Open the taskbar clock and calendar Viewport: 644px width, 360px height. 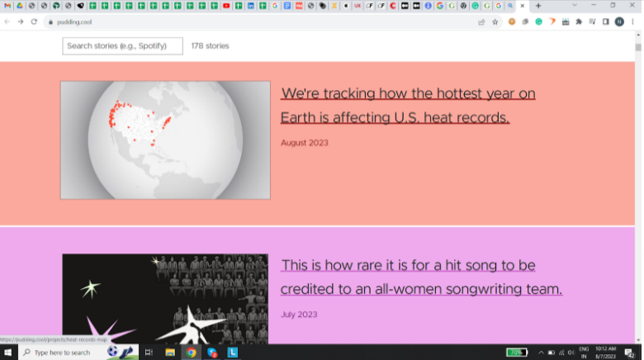(605, 353)
